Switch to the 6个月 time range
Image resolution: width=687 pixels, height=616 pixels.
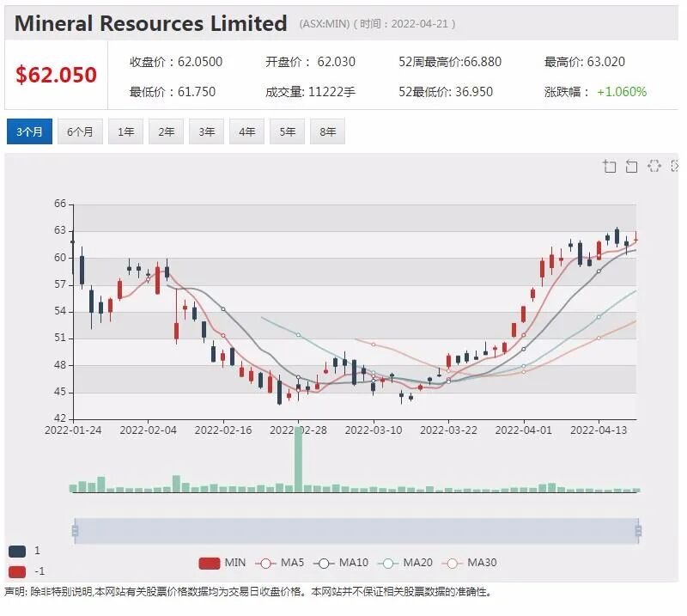[x=80, y=131]
